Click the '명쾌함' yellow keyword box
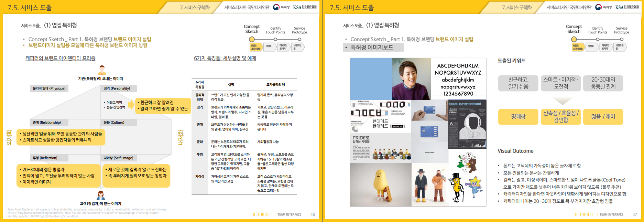Screen dimensions: 644x222 pyautogui.click(x=518, y=117)
